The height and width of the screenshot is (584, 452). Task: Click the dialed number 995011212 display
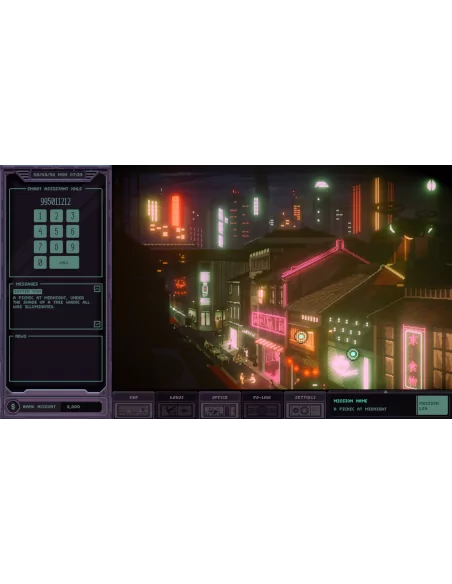tap(55, 201)
